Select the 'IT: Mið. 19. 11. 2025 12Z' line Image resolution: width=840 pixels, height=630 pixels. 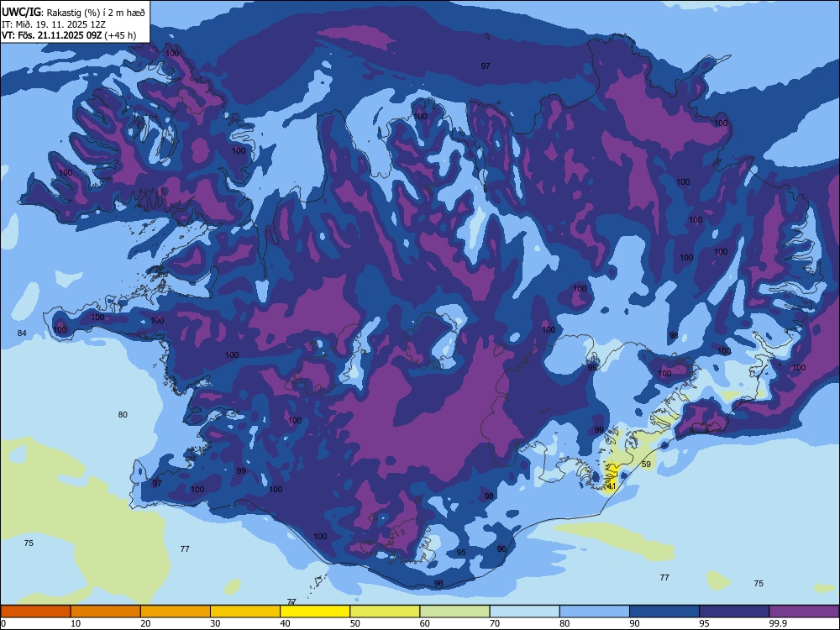[x=54, y=24]
